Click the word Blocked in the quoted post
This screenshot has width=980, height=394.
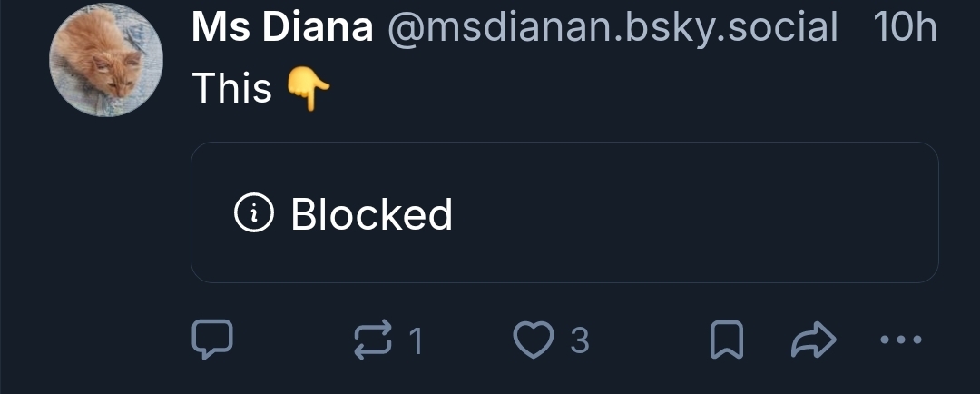pos(372,214)
